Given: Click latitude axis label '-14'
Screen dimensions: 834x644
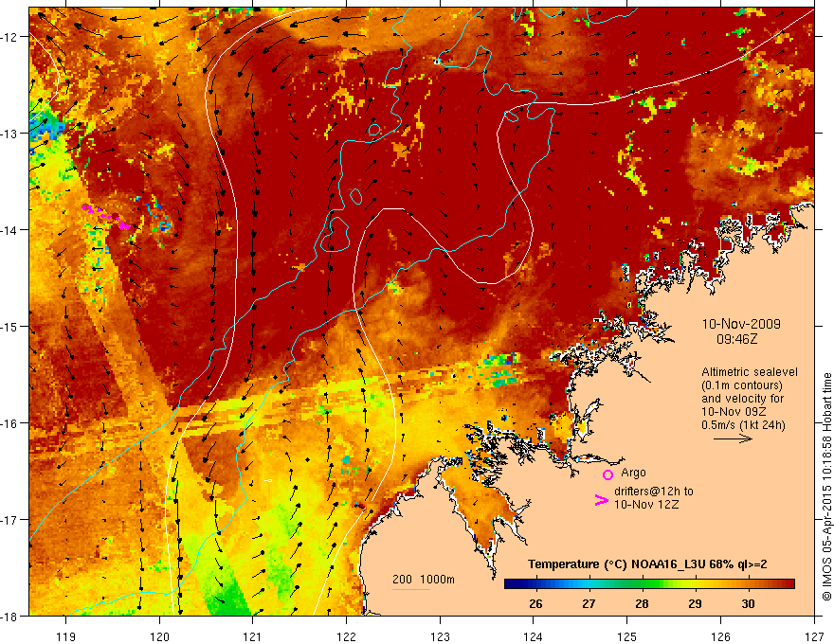Looking at the screenshot, I should pos(9,230).
